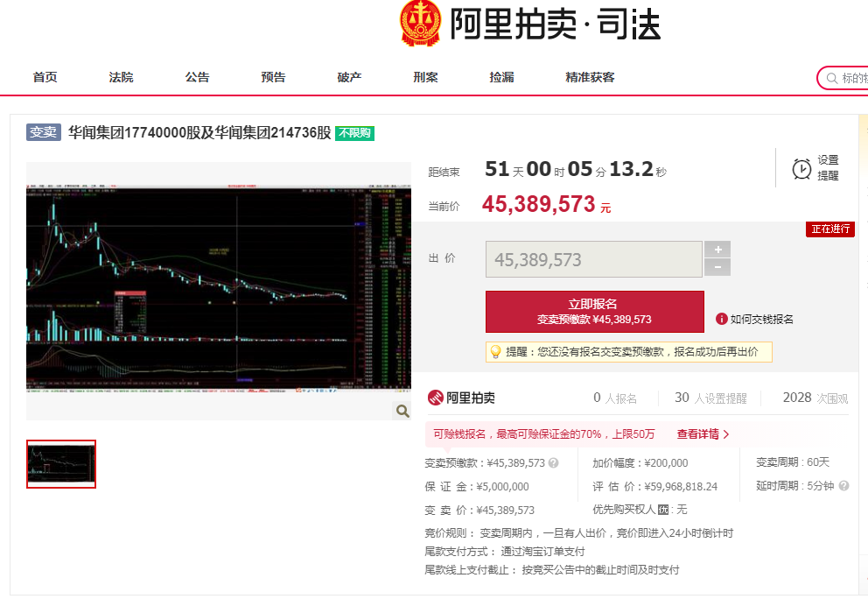Open the 首页 navigation tab
The width and height of the screenshot is (868, 606).
45,77
